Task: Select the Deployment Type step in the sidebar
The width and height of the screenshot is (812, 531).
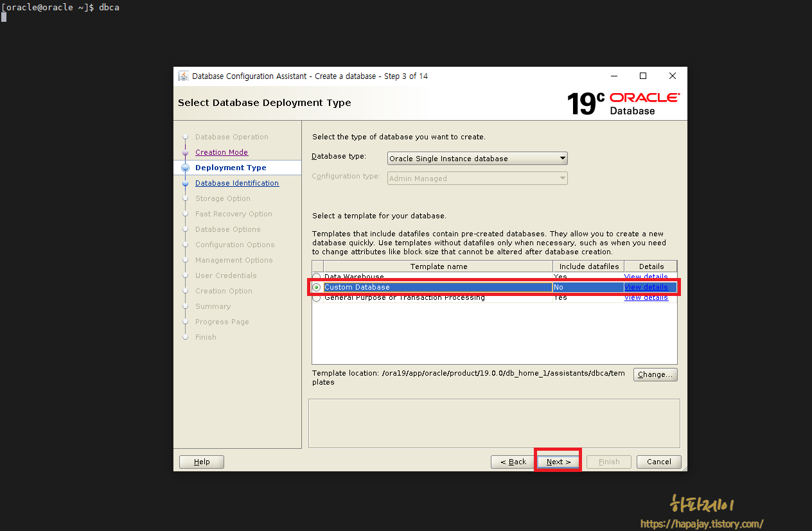Action: (x=231, y=168)
